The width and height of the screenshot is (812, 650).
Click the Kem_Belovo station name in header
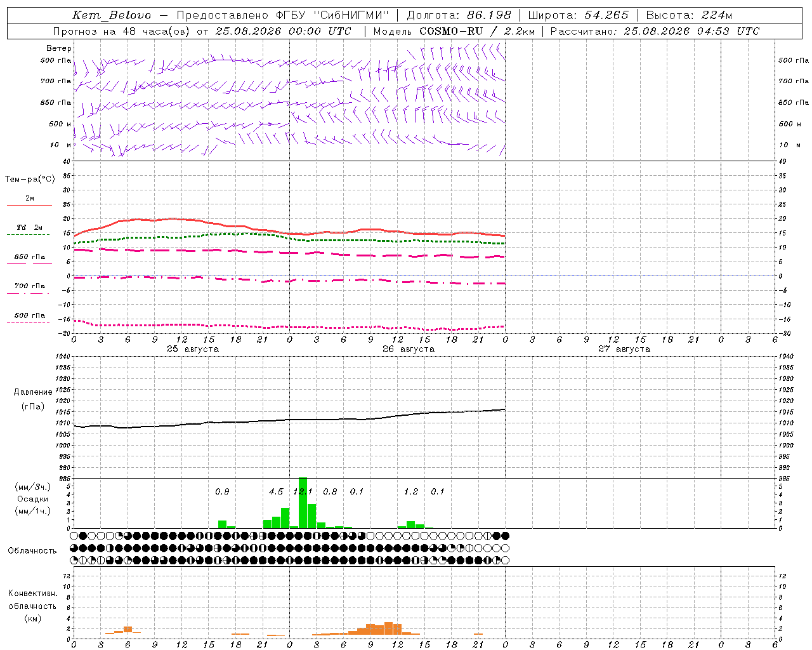coord(112,15)
